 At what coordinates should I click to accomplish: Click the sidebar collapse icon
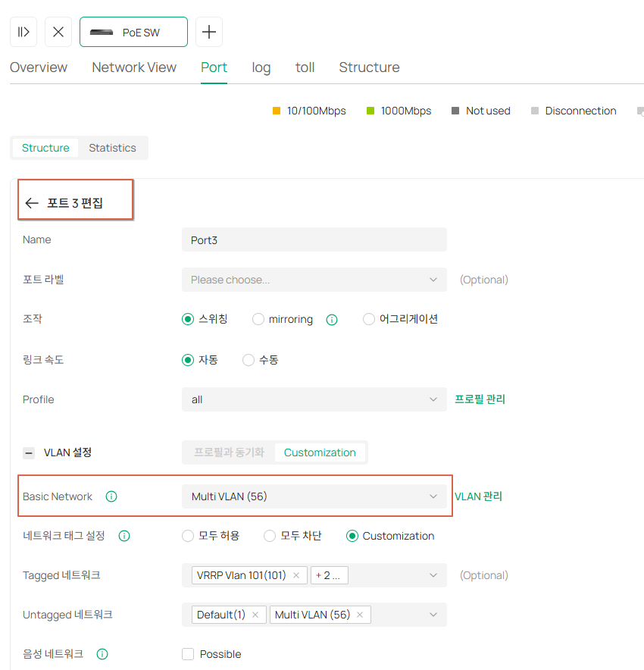(23, 32)
